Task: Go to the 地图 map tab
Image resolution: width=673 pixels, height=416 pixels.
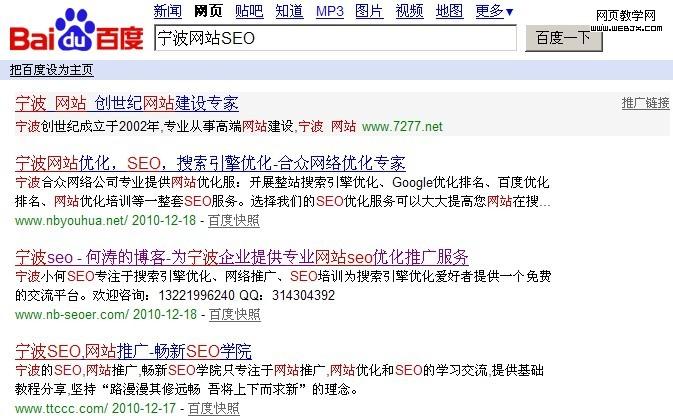Action: pyautogui.click(x=449, y=12)
